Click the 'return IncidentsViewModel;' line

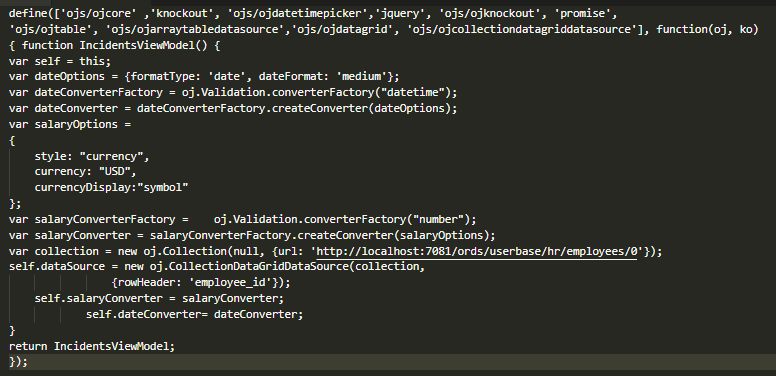[x=92, y=346]
